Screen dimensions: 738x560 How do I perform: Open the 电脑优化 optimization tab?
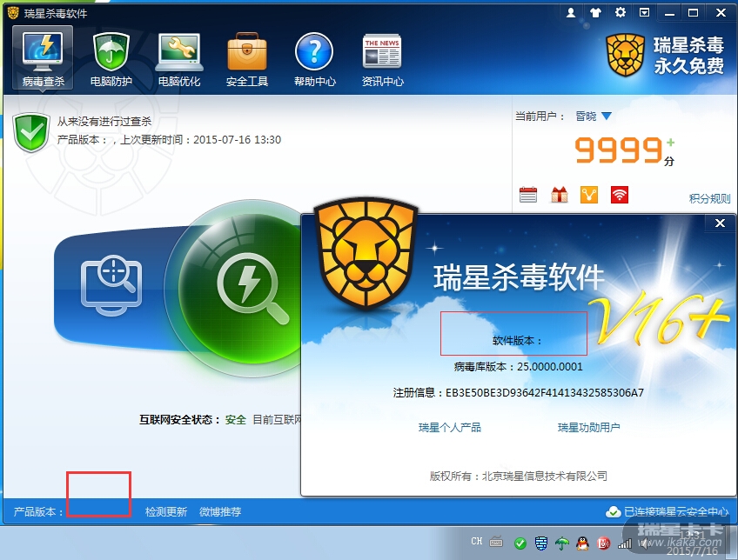179,57
